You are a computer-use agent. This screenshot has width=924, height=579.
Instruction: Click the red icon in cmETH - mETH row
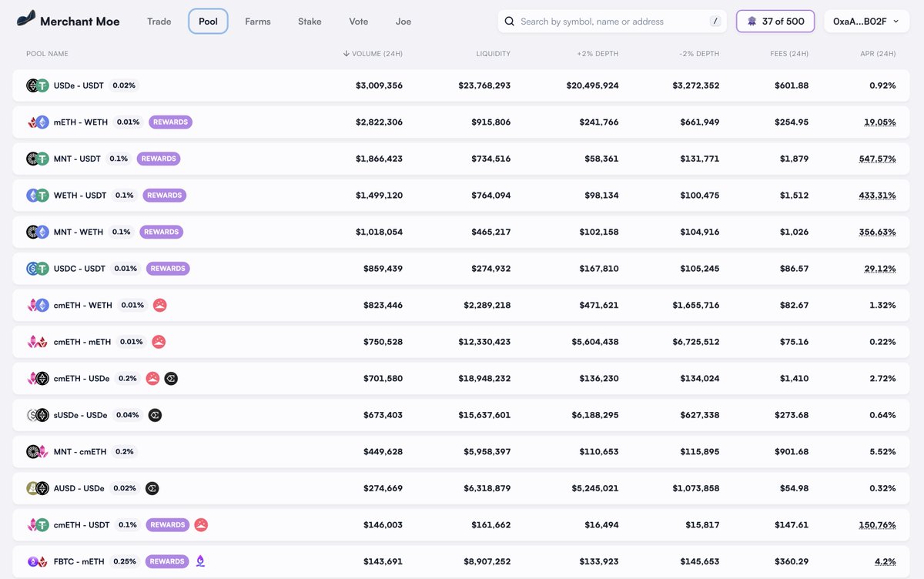[x=158, y=342]
